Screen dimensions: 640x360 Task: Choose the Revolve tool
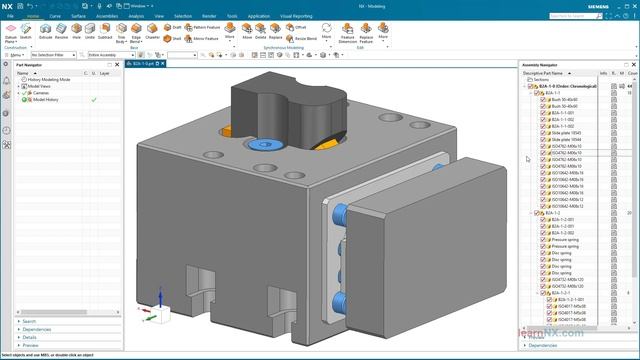(x=61, y=31)
